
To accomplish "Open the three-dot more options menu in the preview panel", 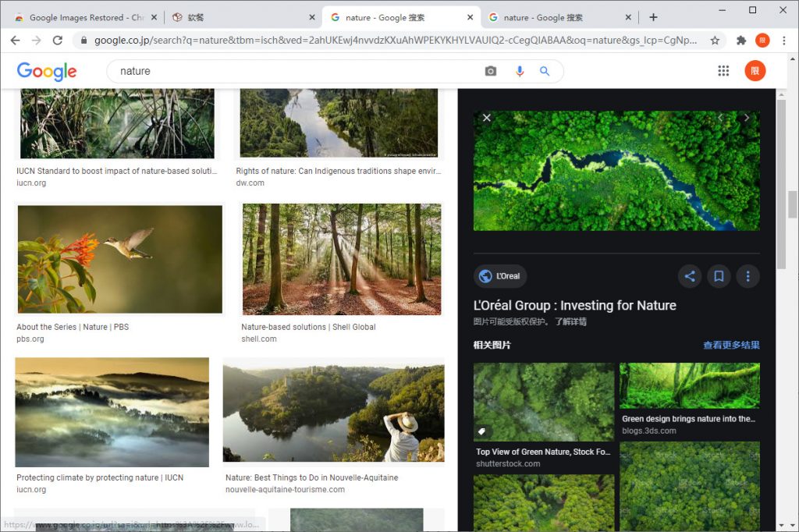I will [748, 276].
